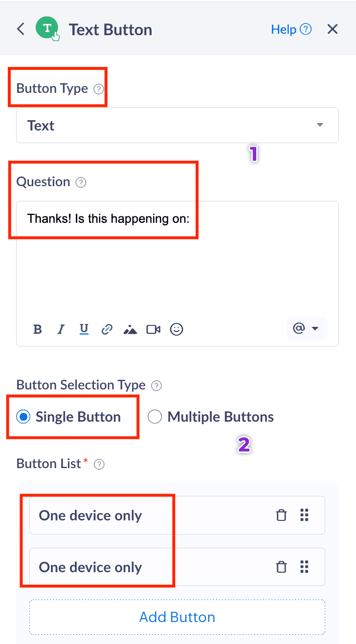356x644 pixels.
Task: Insert image using picture icon
Action: [130, 330]
